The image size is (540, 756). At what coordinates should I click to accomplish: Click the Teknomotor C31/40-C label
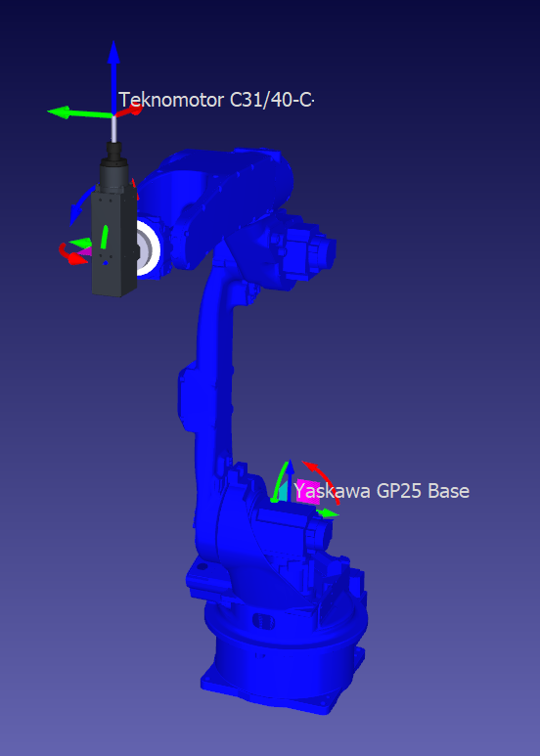pyautogui.click(x=216, y=100)
